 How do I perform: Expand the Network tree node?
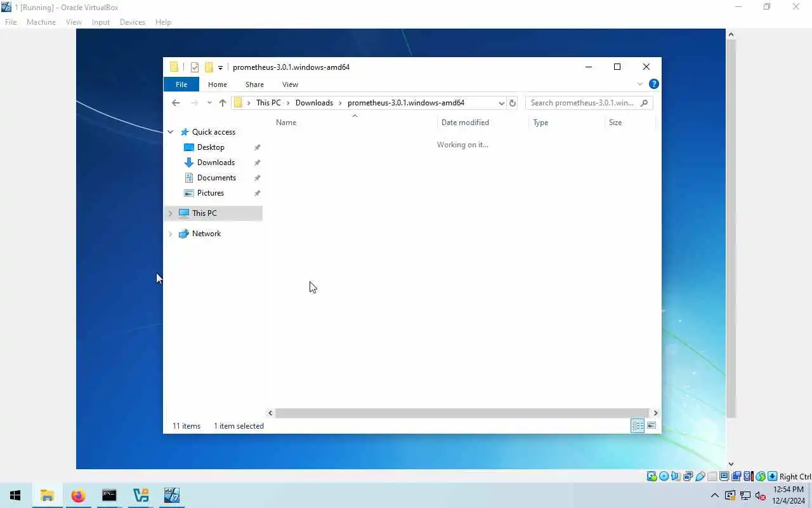point(170,234)
